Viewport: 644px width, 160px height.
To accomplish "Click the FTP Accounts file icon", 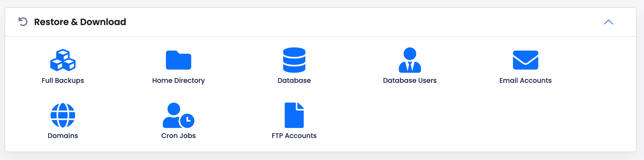I will [x=294, y=115].
